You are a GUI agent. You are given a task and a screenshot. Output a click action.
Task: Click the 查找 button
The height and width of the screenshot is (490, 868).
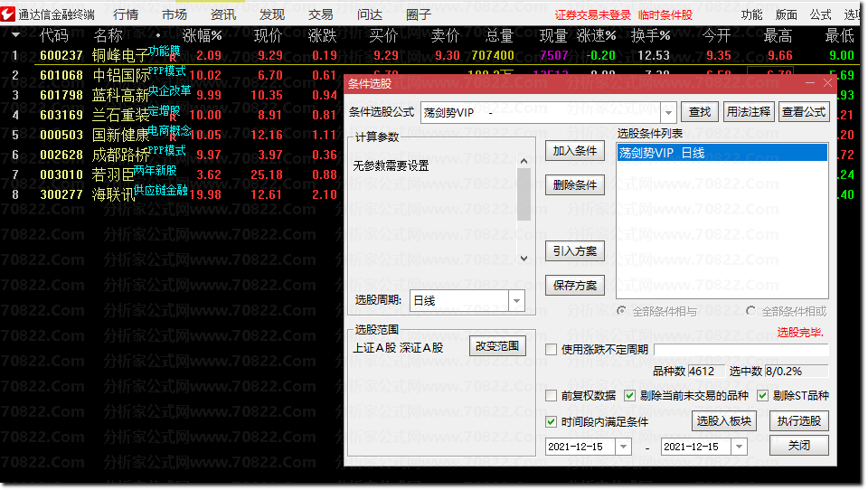point(700,112)
